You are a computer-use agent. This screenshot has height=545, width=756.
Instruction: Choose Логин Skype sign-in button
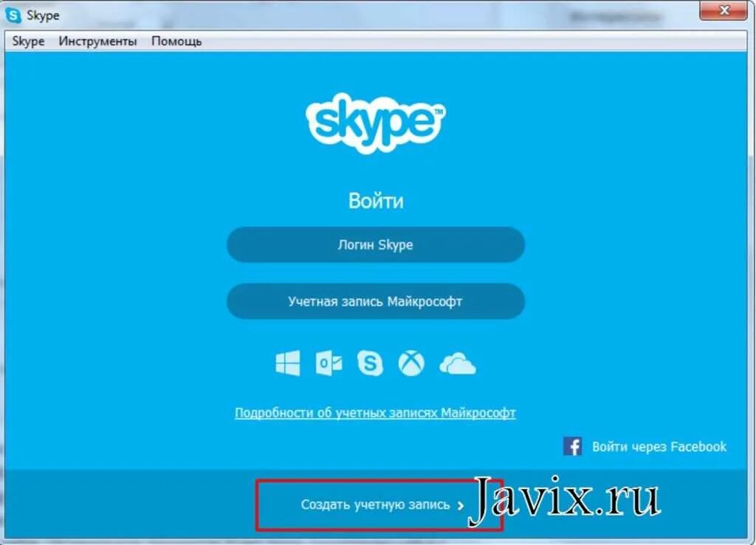tap(376, 244)
